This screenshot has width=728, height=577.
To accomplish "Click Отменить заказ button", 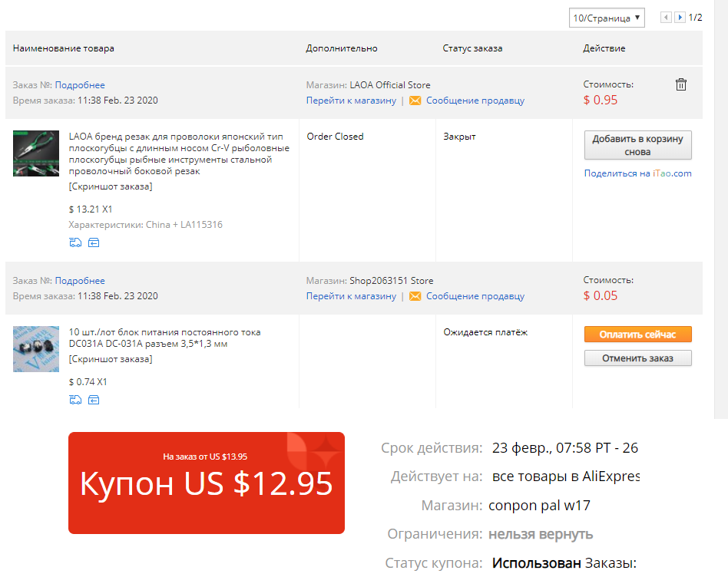I will coord(637,358).
